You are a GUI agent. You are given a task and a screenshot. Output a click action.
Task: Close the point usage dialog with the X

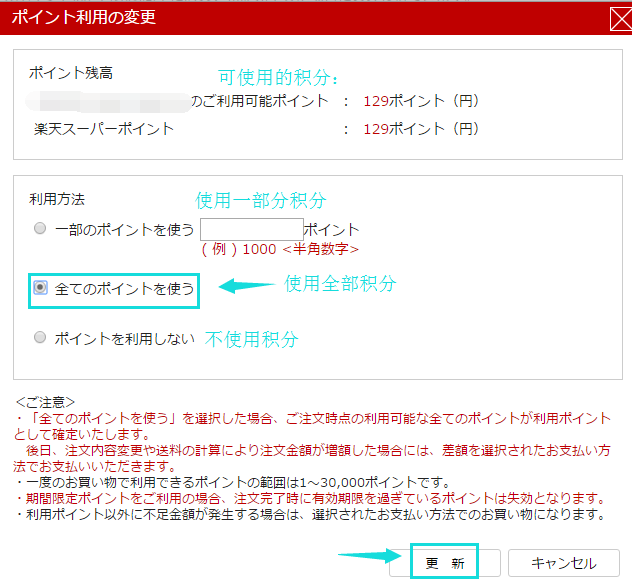coord(618,18)
